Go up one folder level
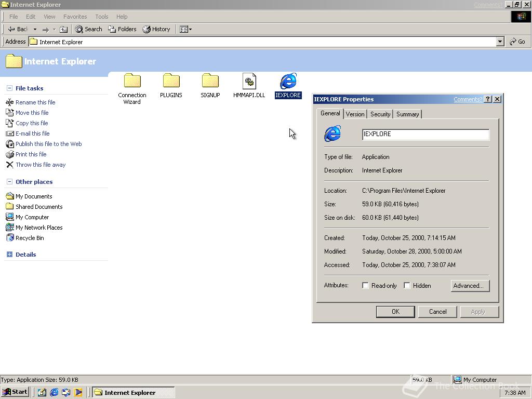The image size is (532, 399). [x=63, y=30]
